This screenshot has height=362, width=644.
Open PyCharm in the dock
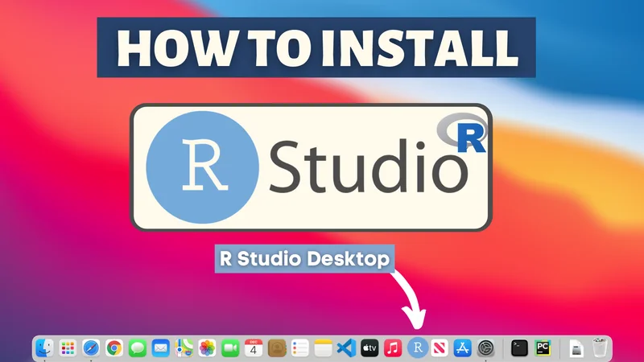click(x=543, y=348)
